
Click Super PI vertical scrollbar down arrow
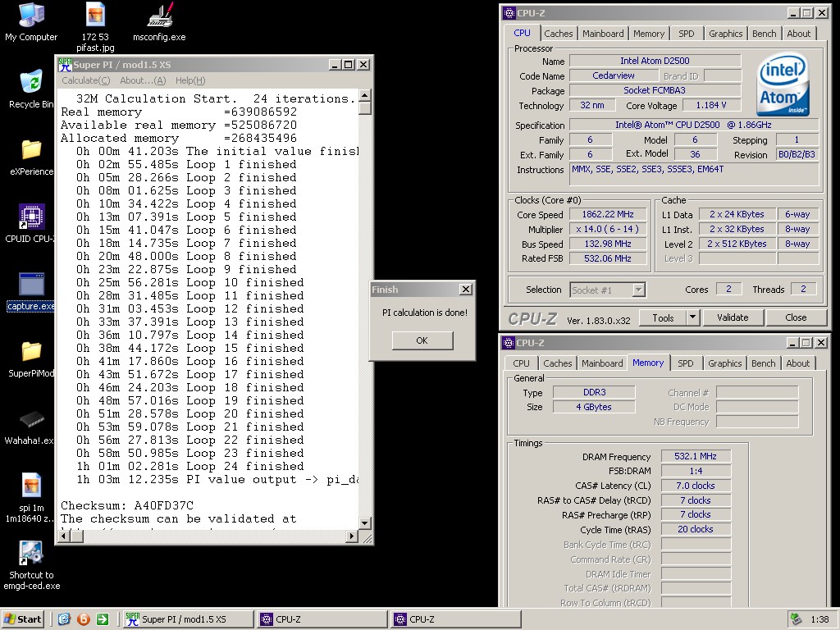365,523
